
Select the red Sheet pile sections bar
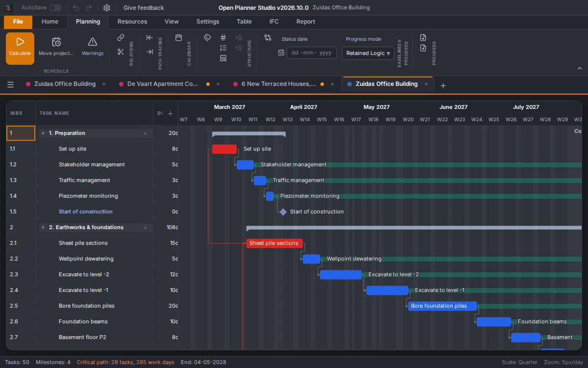coord(274,243)
